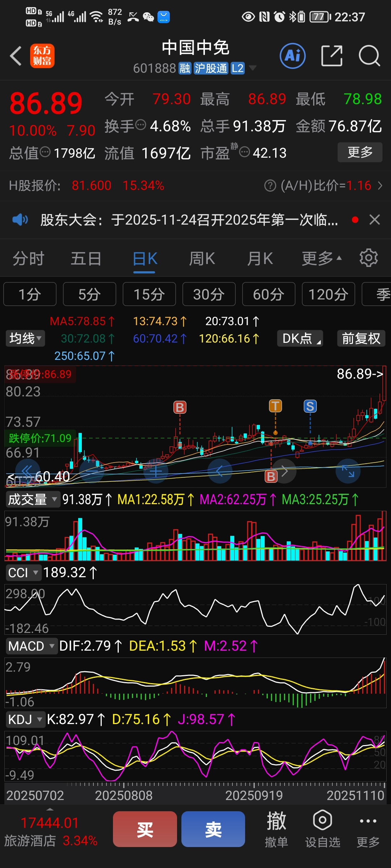
Task: Tap the blue S marker on chart
Action: [x=310, y=406]
